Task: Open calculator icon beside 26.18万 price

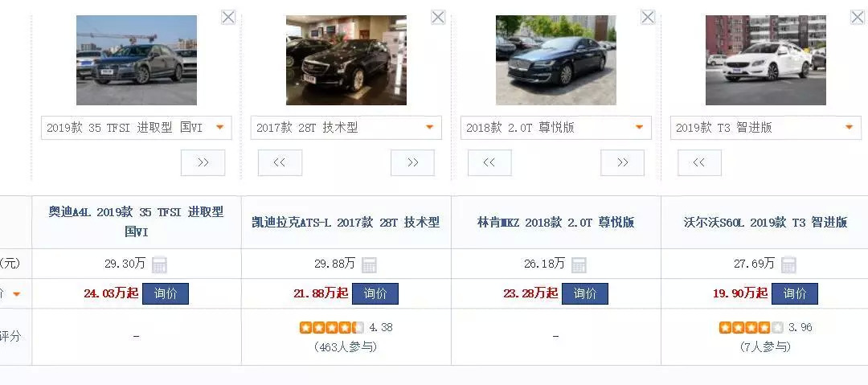Action: point(579,264)
